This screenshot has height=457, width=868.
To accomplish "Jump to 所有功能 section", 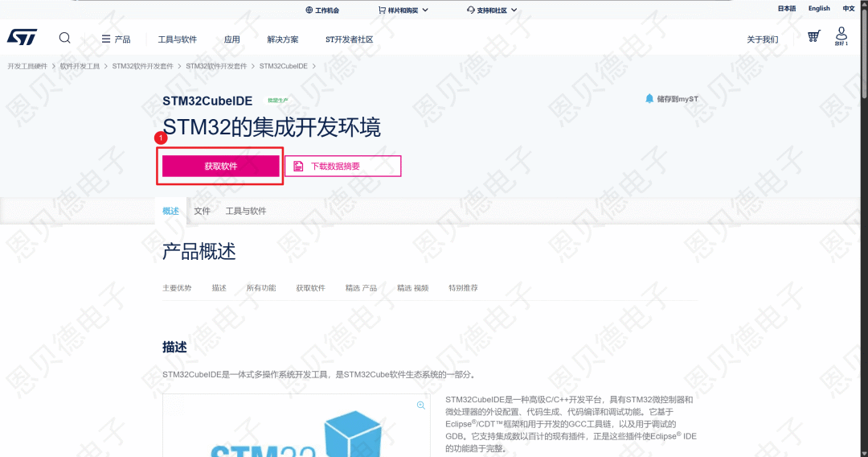I will tap(260, 288).
